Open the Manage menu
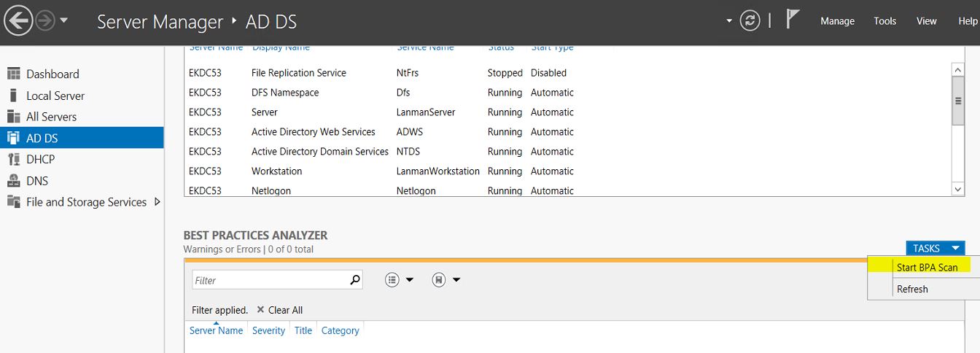 pos(837,21)
